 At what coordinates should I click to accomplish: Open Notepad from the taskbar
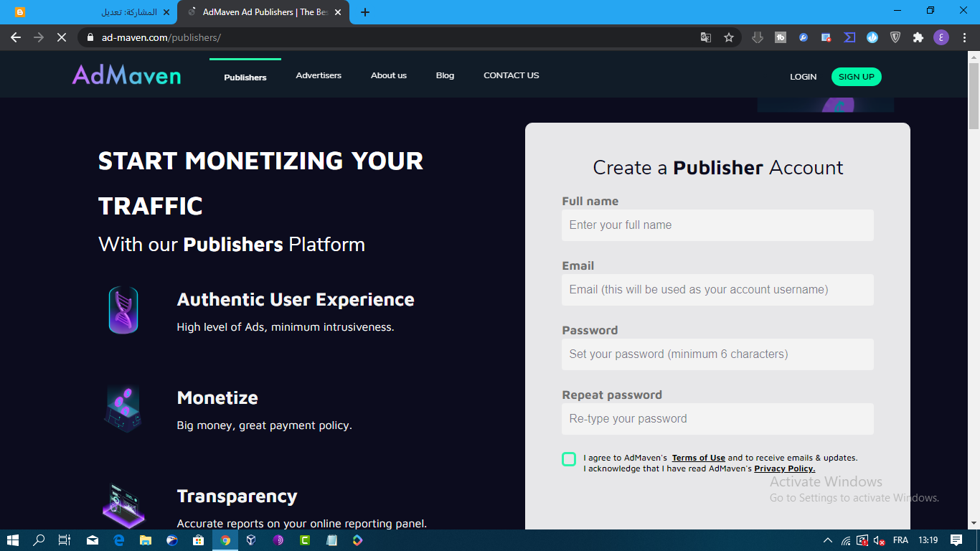tap(331, 540)
